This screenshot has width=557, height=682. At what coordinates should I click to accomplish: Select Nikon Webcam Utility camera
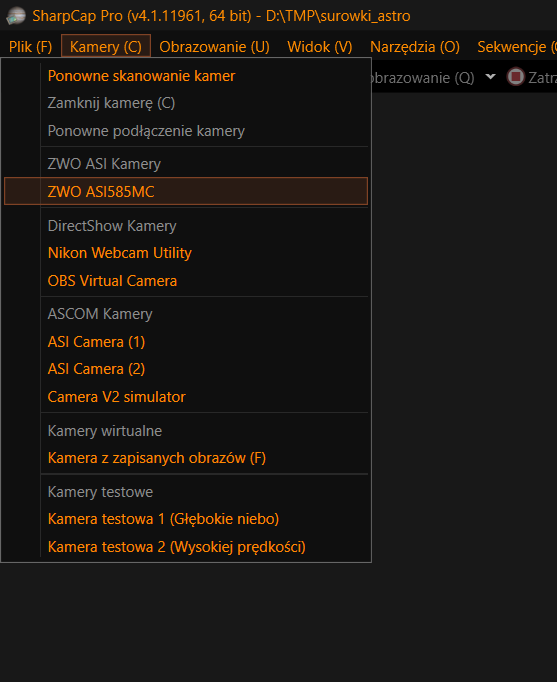coord(120,253)
